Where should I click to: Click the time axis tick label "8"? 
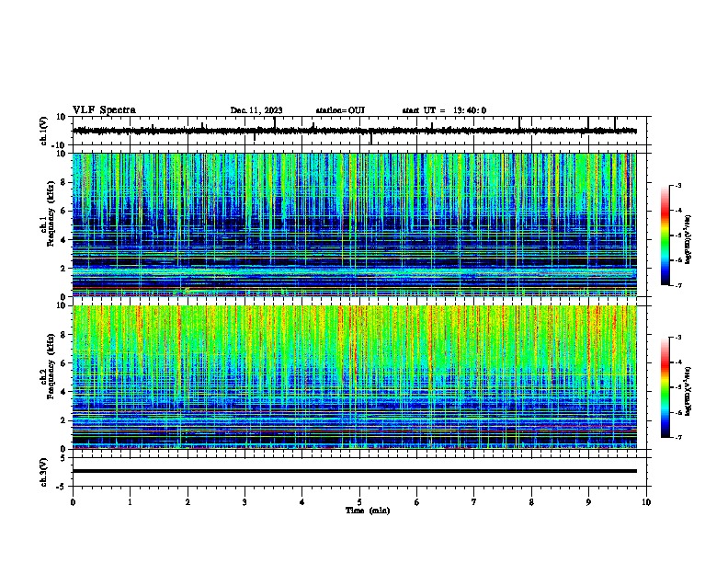(531, 502)
